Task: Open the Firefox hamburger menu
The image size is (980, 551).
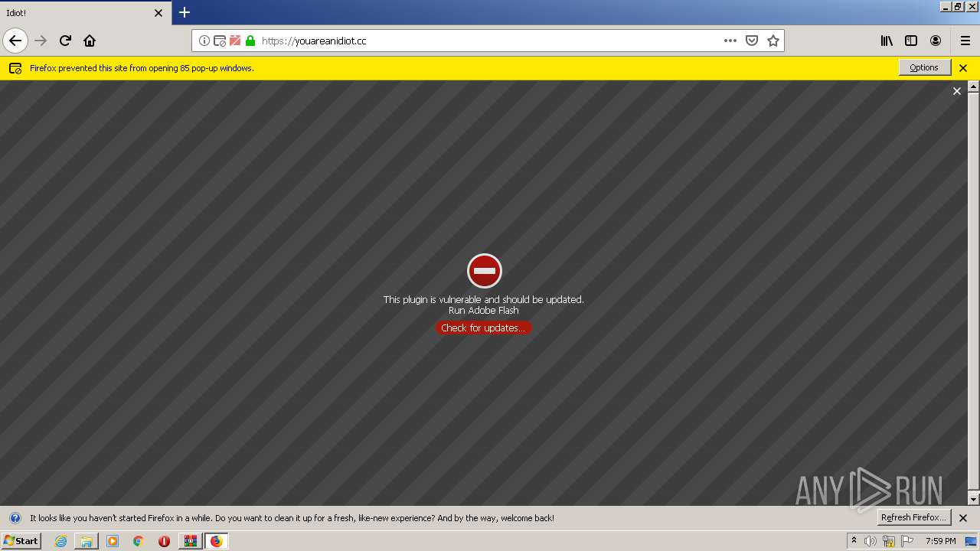Action: pyautogui.click(x=965, y=41)
